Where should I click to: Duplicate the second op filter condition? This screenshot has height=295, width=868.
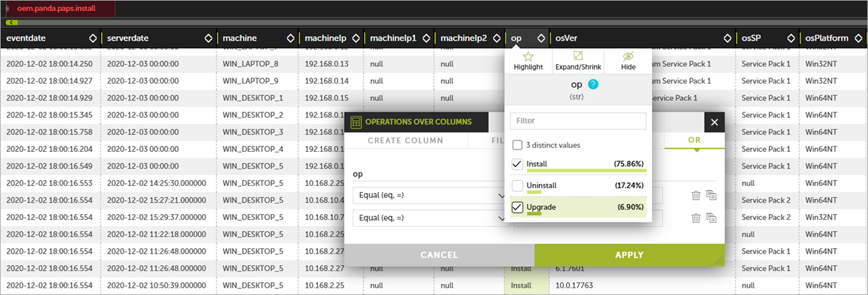712,218
